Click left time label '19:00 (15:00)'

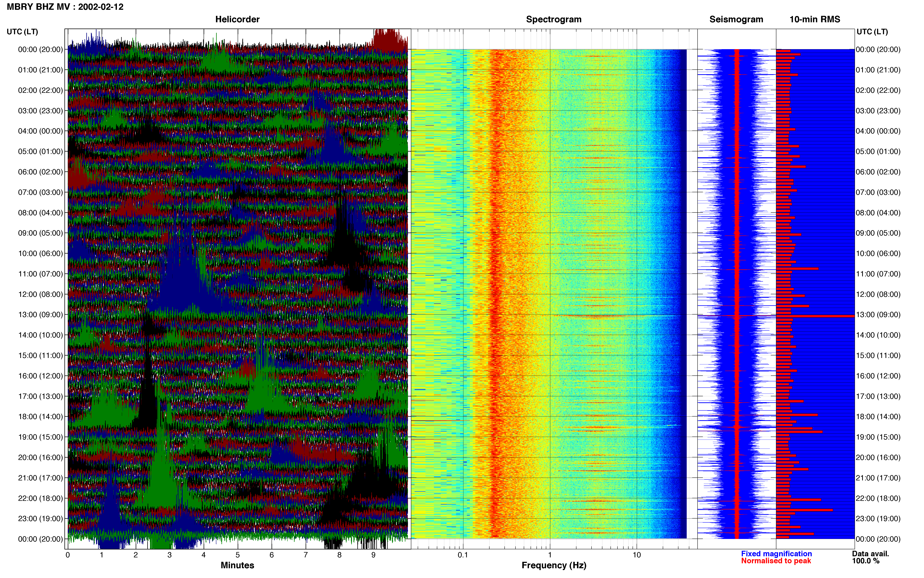pyautogui.click(x=41, y=437)
